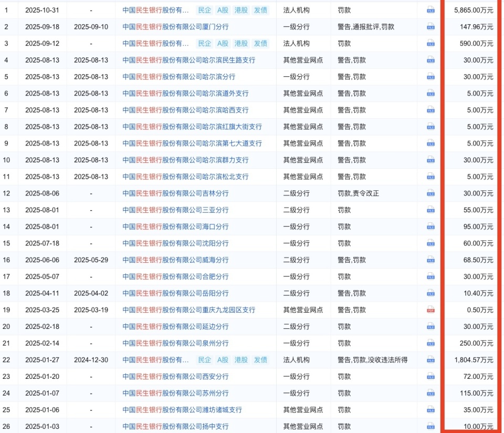The height and width of the screenshot is (433, 504).
Task: Select the decision date 2025-09-10
Action: coord(91,27)
